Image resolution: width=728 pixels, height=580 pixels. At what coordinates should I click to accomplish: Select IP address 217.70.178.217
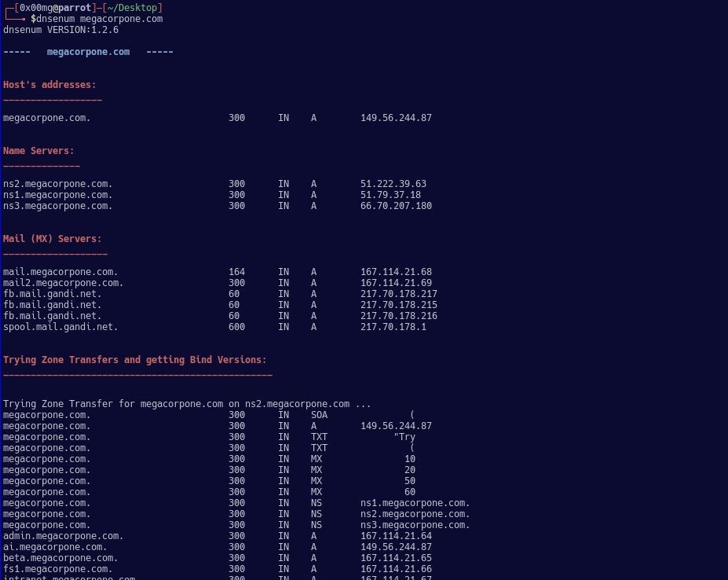click(x=399, y=294)
